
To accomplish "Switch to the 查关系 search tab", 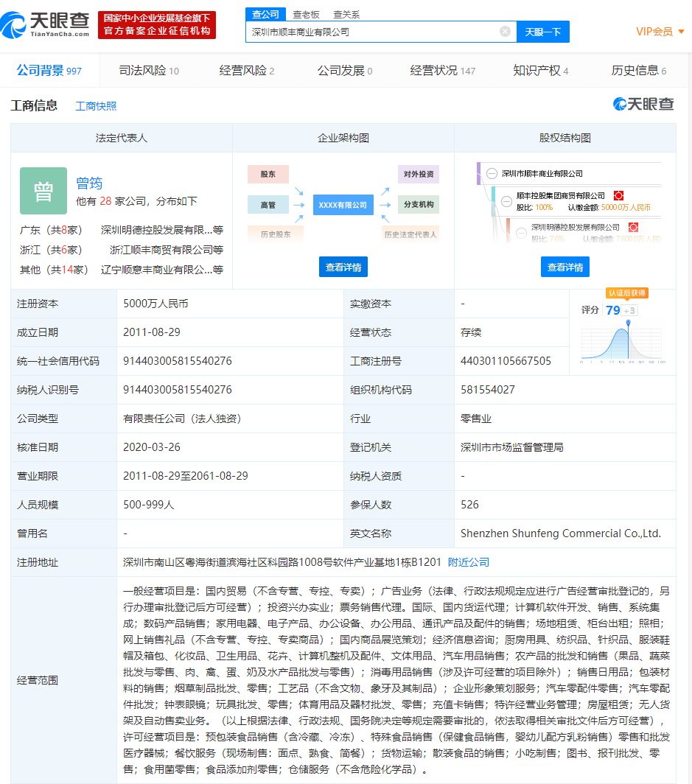I will click(x=346, y=15).
